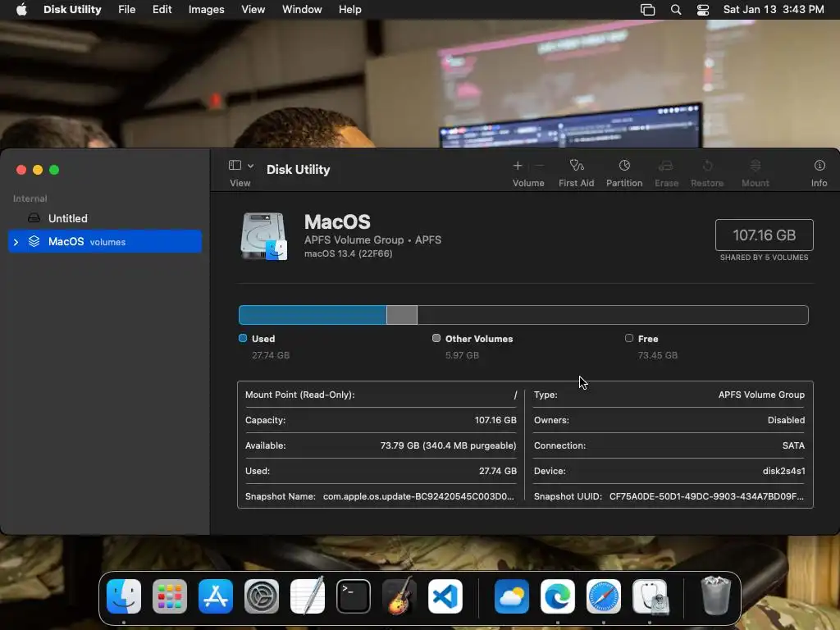This screenshot has height=630, width=840.
Task: Click the Owners Disabled value
Action: pos(786,420)
